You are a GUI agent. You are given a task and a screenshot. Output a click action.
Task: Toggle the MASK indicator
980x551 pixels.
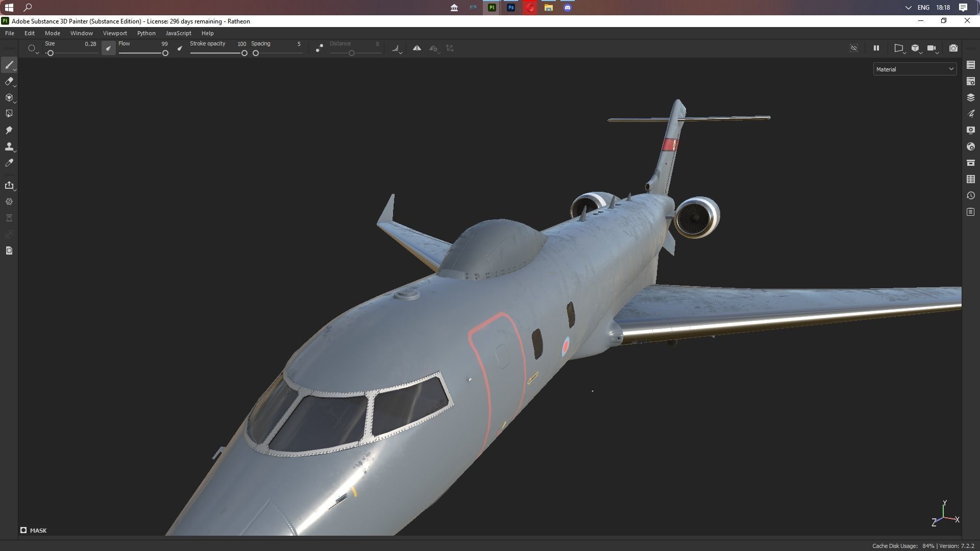pyautogui.click(x=34, y=531)
